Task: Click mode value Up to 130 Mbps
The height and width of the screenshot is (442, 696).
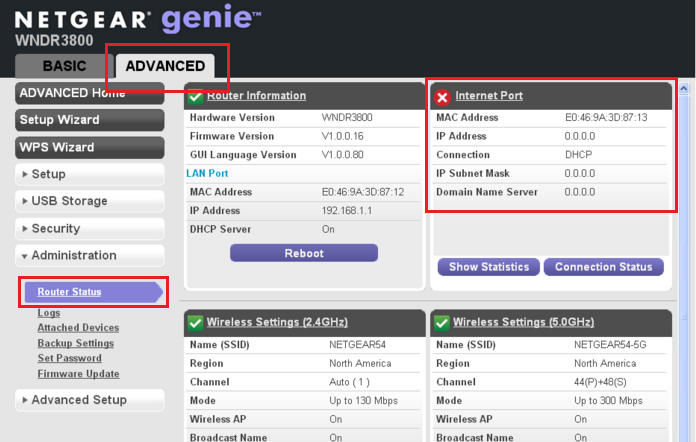Action: coord(364,401)
